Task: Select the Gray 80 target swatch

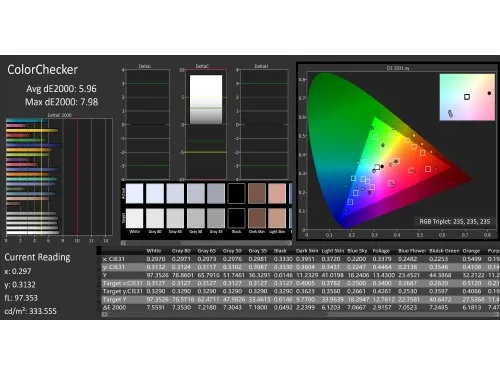Action: (155, 218)
